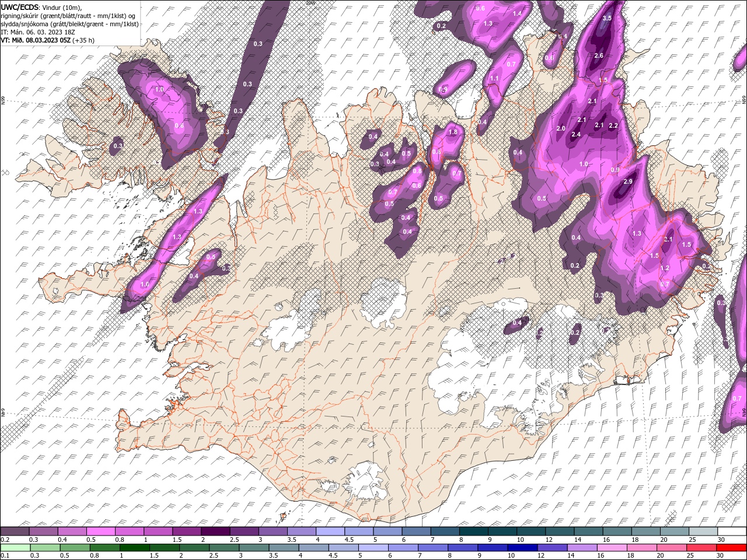The width and height of the screenshot is (747, 560).
Task: Pick the darkest purple swatch between 2 and 2.5 in the upper legend
Action: pos(217,531)
